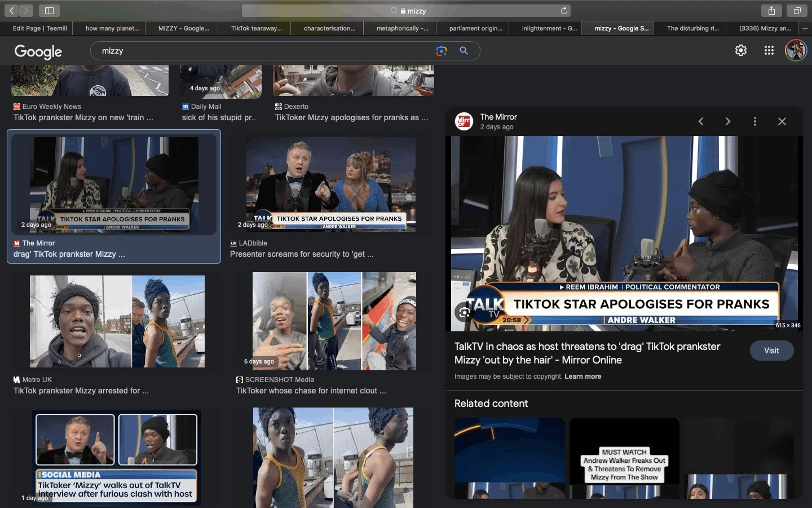Switch to the TikTok tearaway tab
The height and width of the screenshot is (508, 812).
[256, 28]
